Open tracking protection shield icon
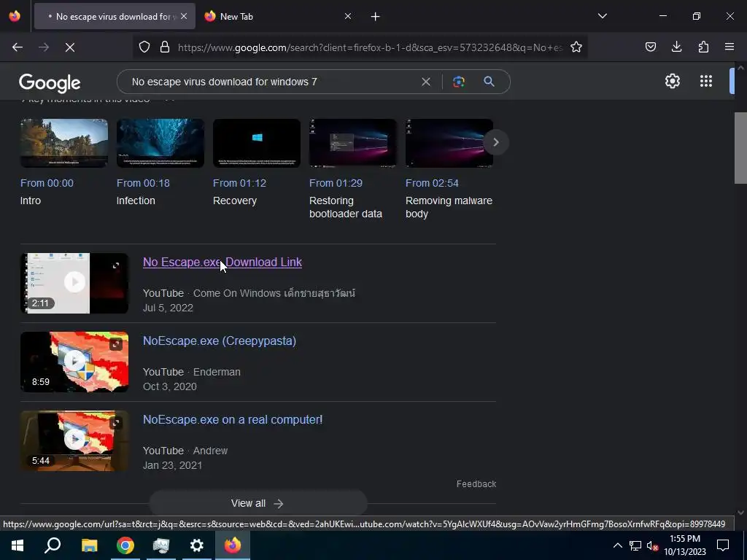747x560 pixels. click(144, 47)
